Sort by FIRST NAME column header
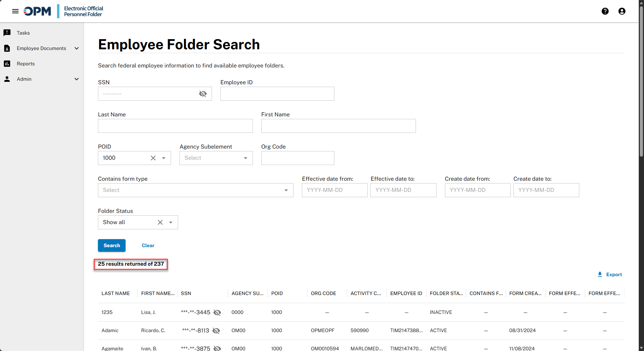This screenshot has height=351, width=644. 158,293
